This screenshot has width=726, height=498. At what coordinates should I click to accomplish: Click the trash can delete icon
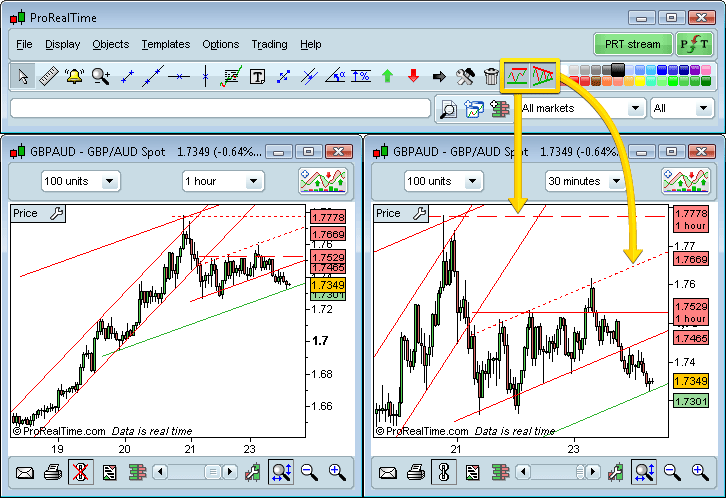tap(490, 76)
